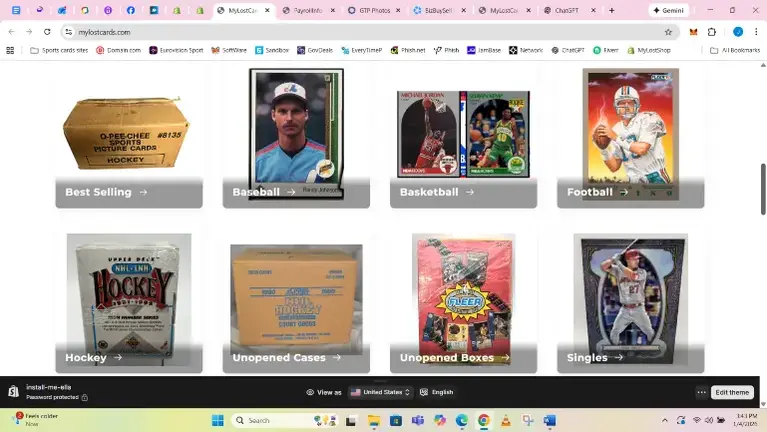The image size is (767, 432).
Task: Open the JamBase bookmark
Action: [484, 50]
